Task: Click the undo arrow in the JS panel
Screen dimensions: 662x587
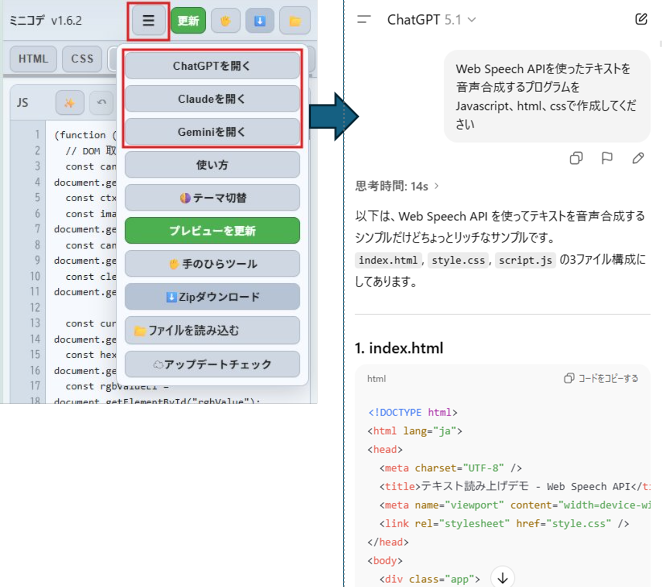Action: [x=100, y=102]
